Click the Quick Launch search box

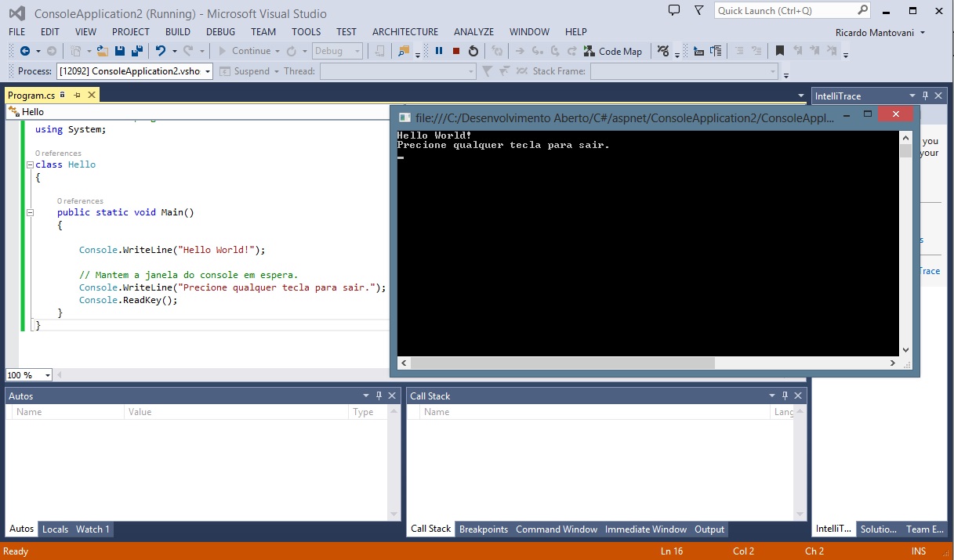click(784, 10)
